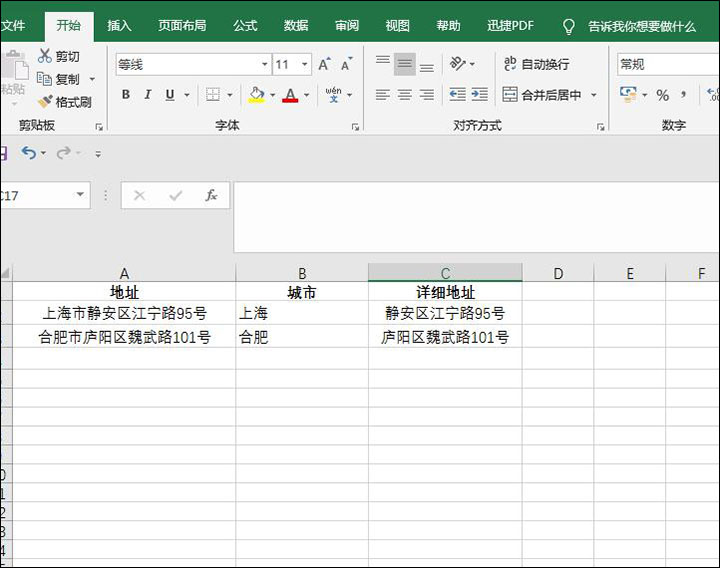Click the Paste (粘贴) clipboard icon
This screenshot has height=568, width=720.
[x=14, y=65]
